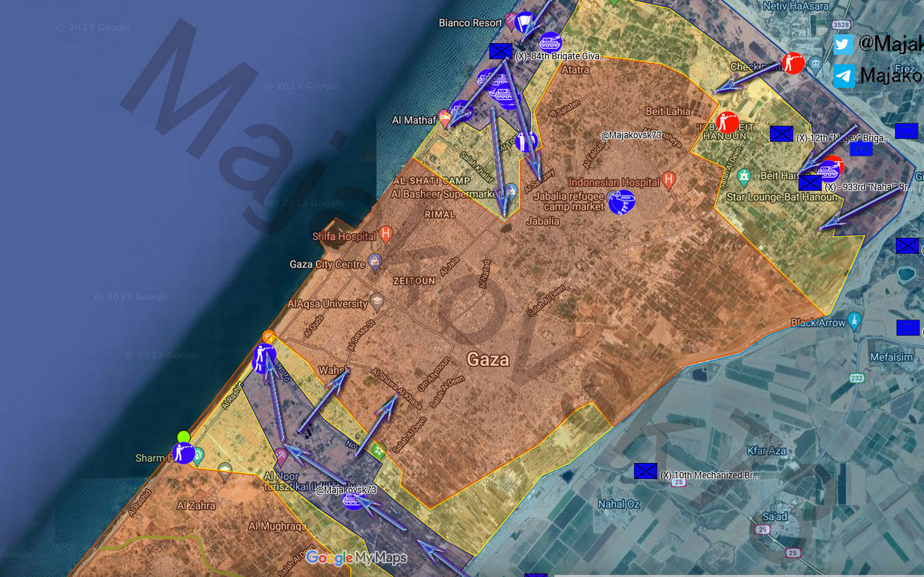Click the ZEITOUN neighborhood label
This screenshot has width=924, height=577.
pos(414,281)
